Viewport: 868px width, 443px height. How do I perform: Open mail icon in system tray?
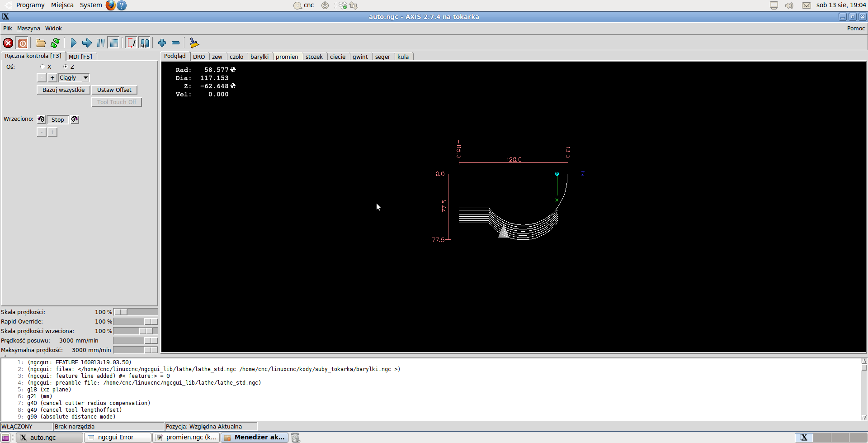pyautogui.click(x=807, y=5)
